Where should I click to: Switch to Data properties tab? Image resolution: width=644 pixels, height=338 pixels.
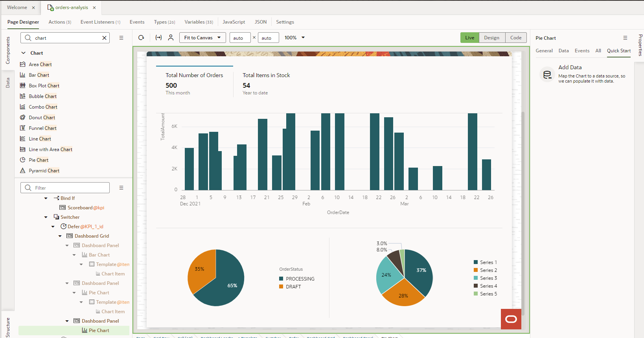[563, 51]
